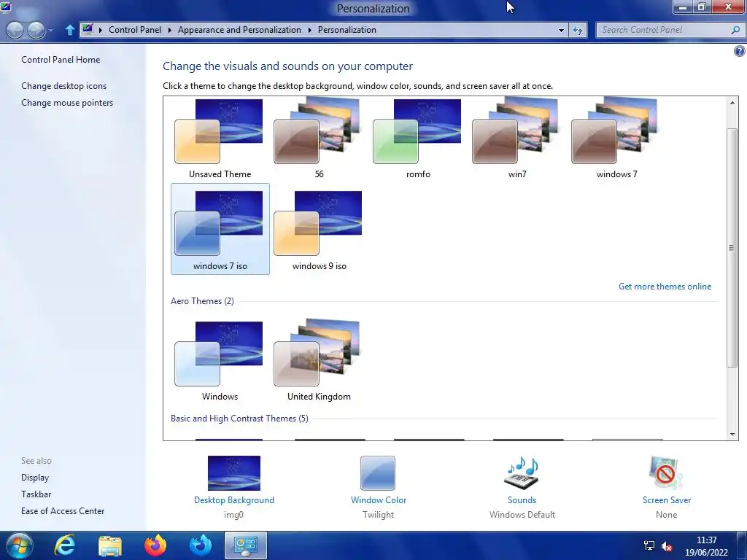Expand arrow after Appearance and Personalization breadcrumb

pos(309,30)
